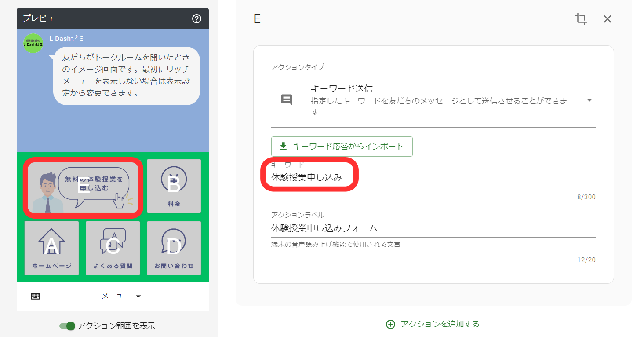This screenshot has height=337, width=644.
Task: Toggle アクション範囲を表示 off
Action: [x=66, y=326]
